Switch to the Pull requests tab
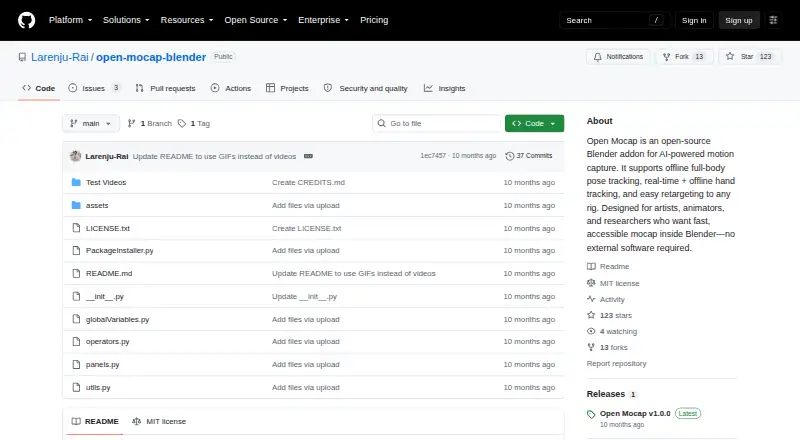Screen dimensions: 800x440 [165, 88]
